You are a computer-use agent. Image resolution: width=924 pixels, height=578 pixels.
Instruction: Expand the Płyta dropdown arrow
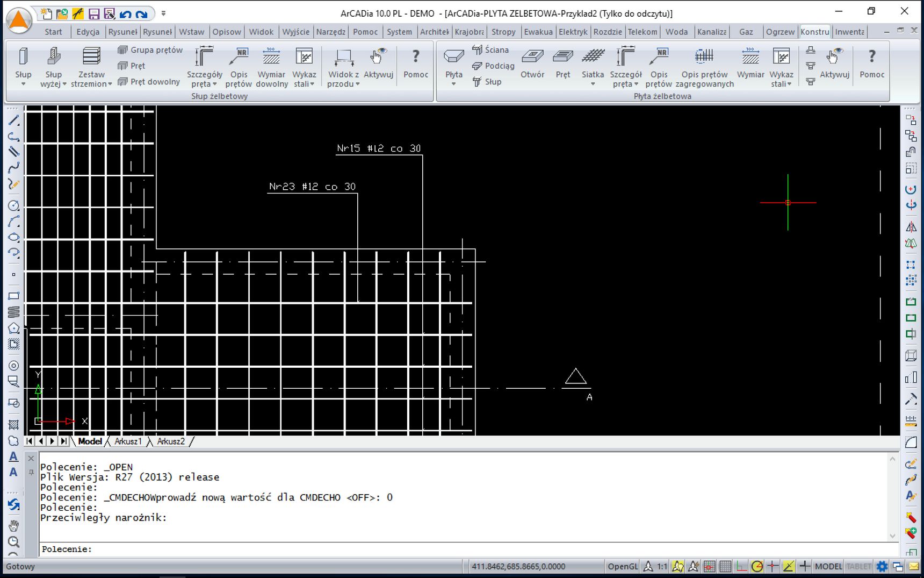[454, 84]
